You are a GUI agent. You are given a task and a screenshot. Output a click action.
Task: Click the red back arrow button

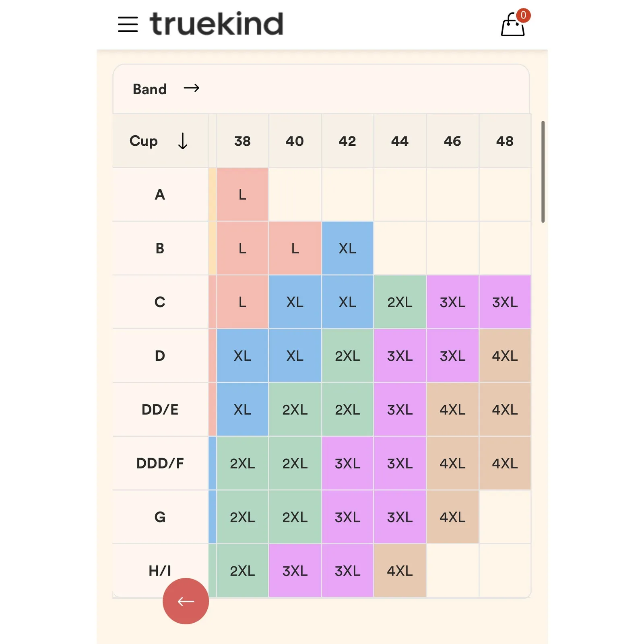click(186, 601)
